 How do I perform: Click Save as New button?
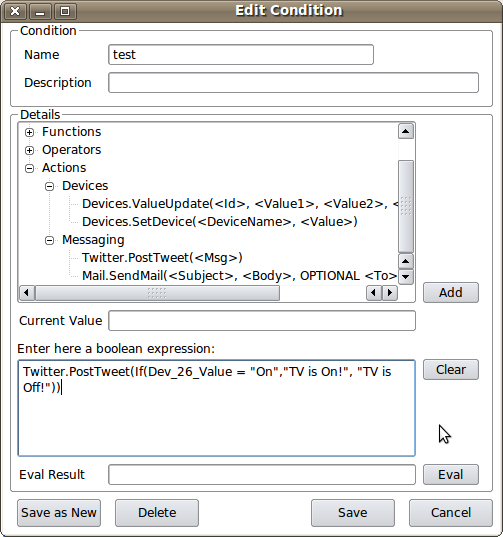(x=59, y=513)
